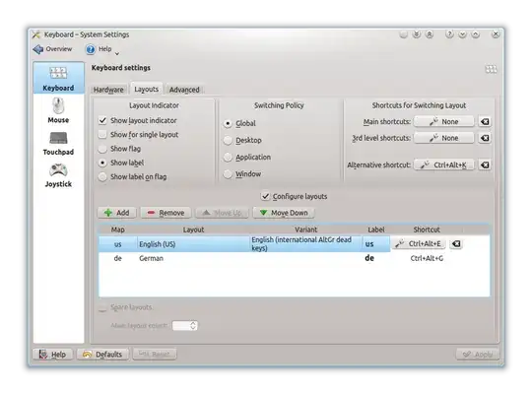
Task: Change the Ctrl+Alt+K alternative shortcut
Action: click(443, 164)
